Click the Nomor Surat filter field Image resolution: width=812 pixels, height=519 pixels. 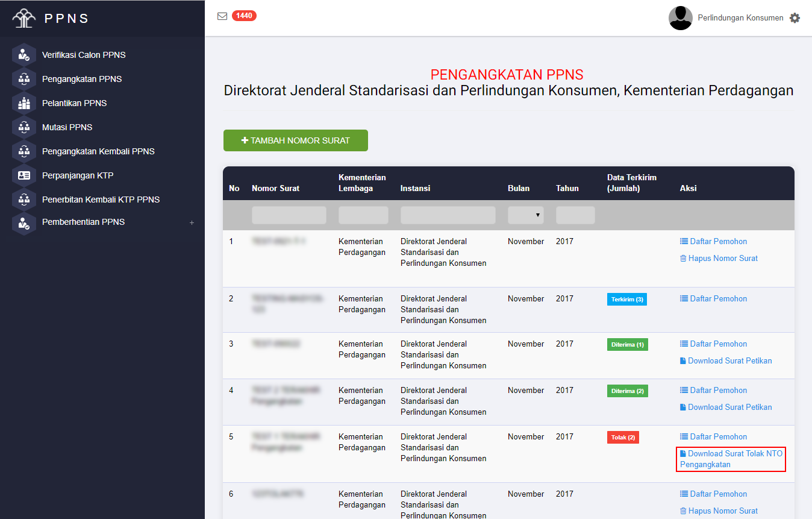point(289,215)
